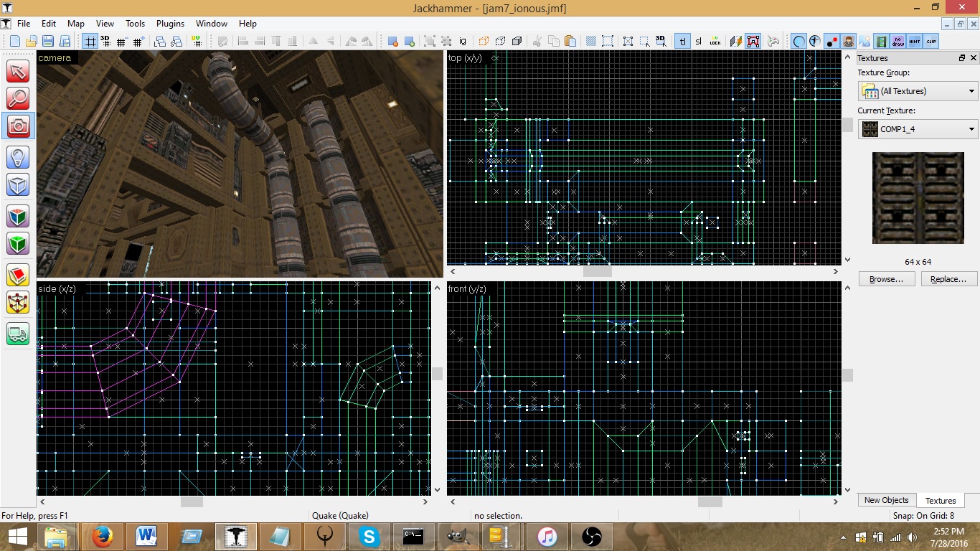Open a map file from the toolbar
980x551 pixels.
coord(31,41)
